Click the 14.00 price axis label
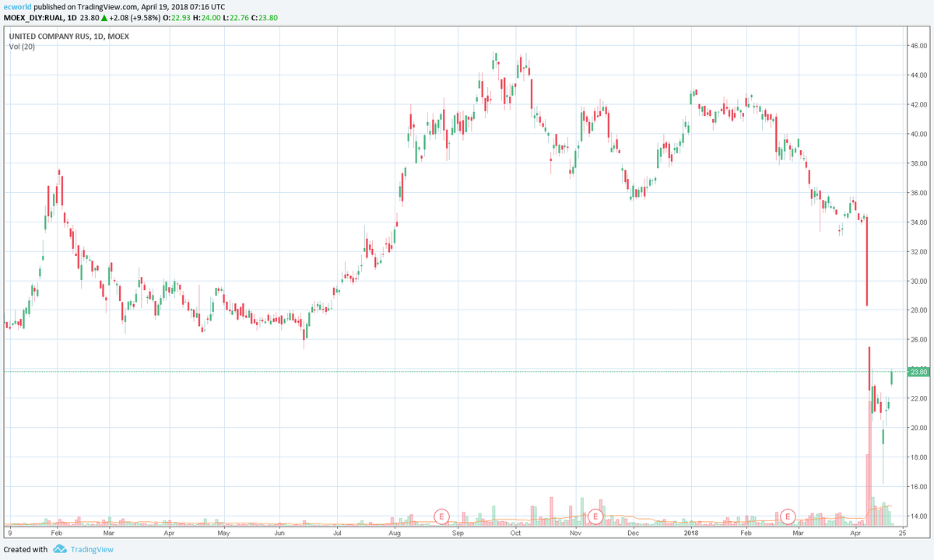This screenshot has height=560, width=934. [x=918, y=516]
